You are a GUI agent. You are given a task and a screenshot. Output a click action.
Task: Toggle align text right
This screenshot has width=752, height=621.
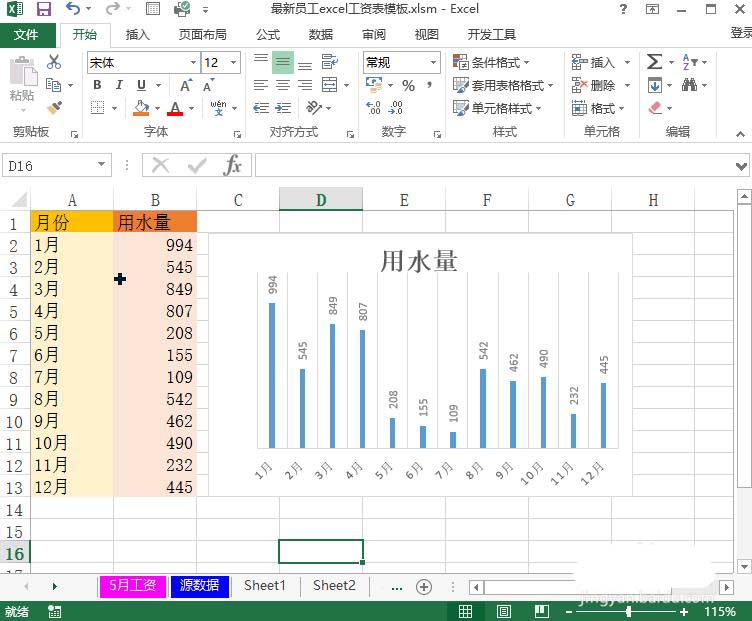tap(305, 85)
